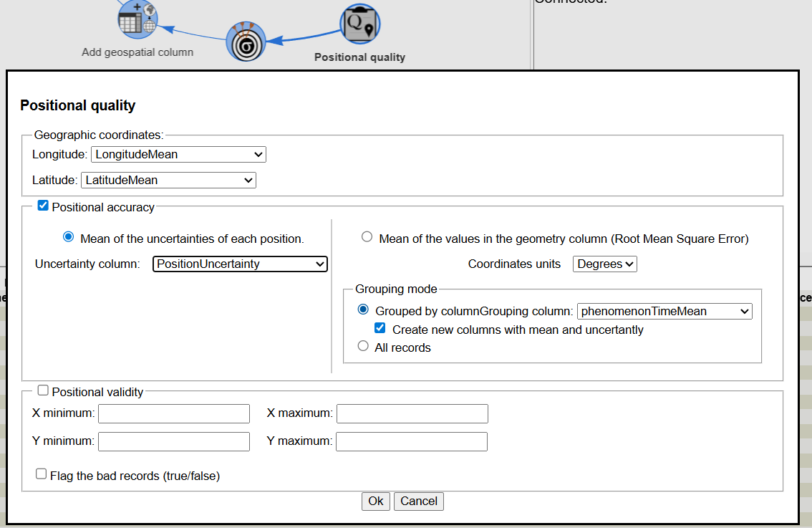
Task: Click the spiral target node icon
Action: (246, 42)
